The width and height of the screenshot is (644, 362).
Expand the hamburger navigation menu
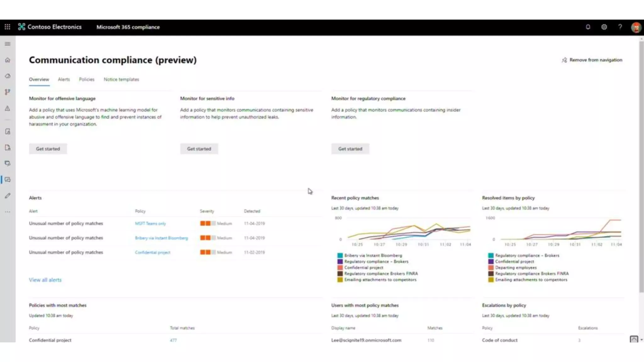(x=8, y=44)
